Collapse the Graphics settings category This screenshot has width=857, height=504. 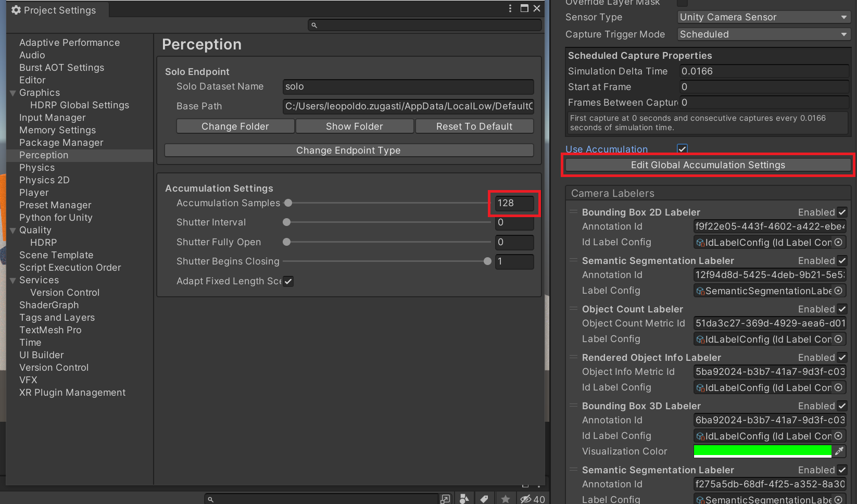click(12, 93)
